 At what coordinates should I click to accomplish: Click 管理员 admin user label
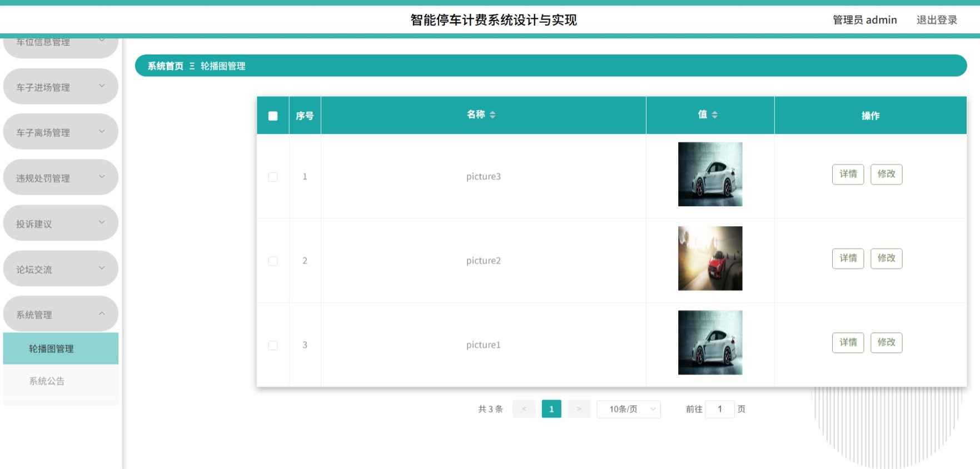[x=865, y=20]
